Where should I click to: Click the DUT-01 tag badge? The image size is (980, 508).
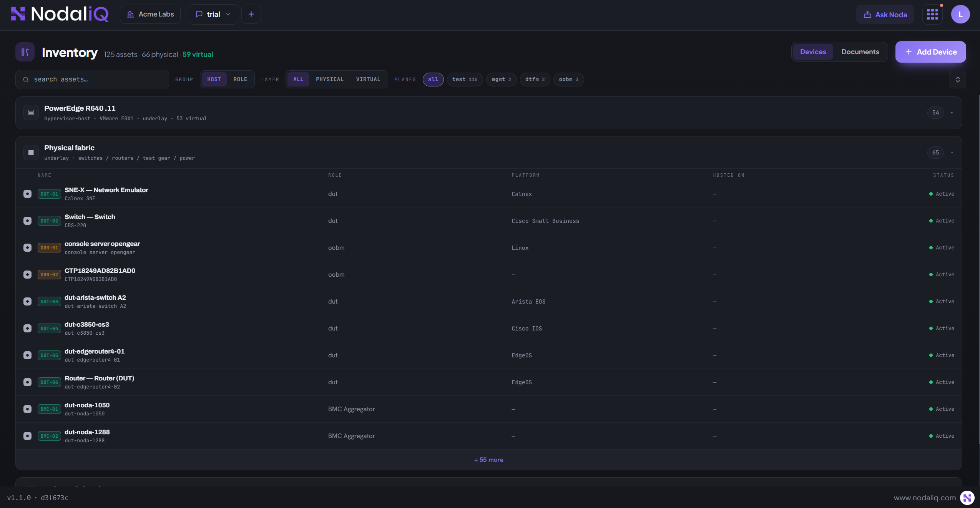(x=49, y=194)
